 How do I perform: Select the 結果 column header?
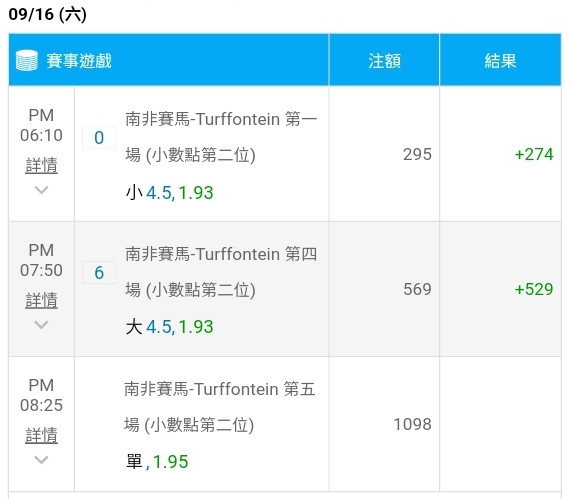(x=500, y=60)
